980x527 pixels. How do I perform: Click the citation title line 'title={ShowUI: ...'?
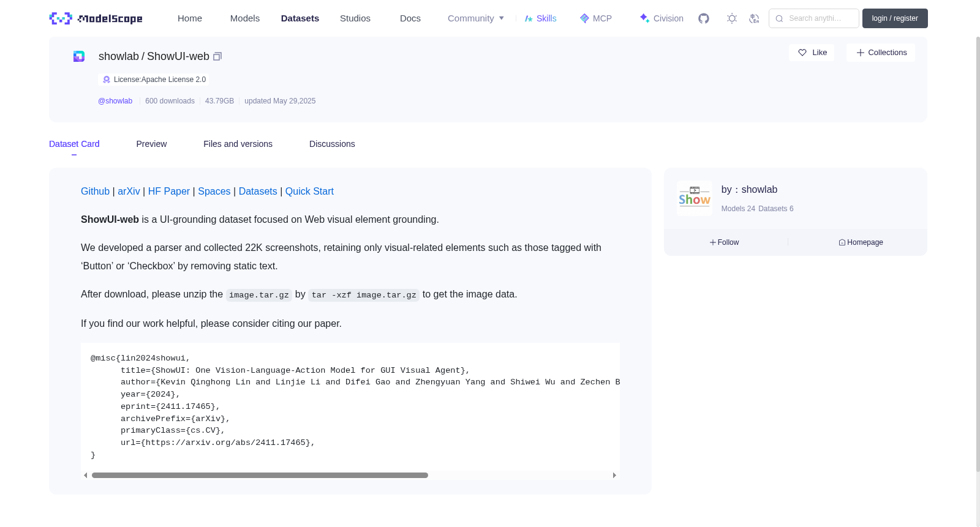[295, 370]
